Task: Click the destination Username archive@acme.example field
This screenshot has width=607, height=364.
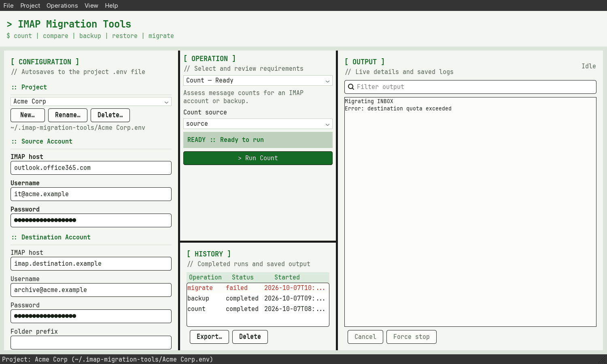Action: coord(91,290)
